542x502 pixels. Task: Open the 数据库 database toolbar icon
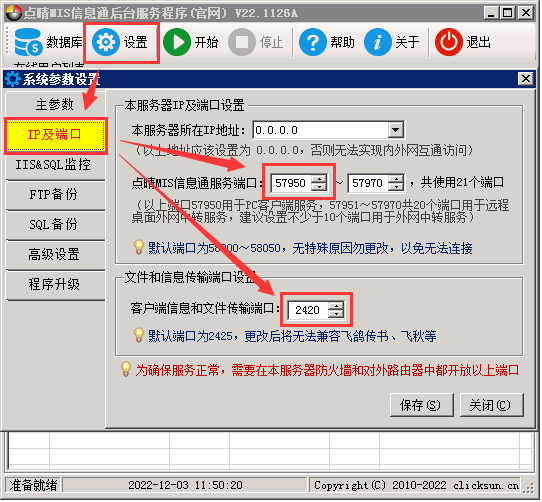point(28,42)
